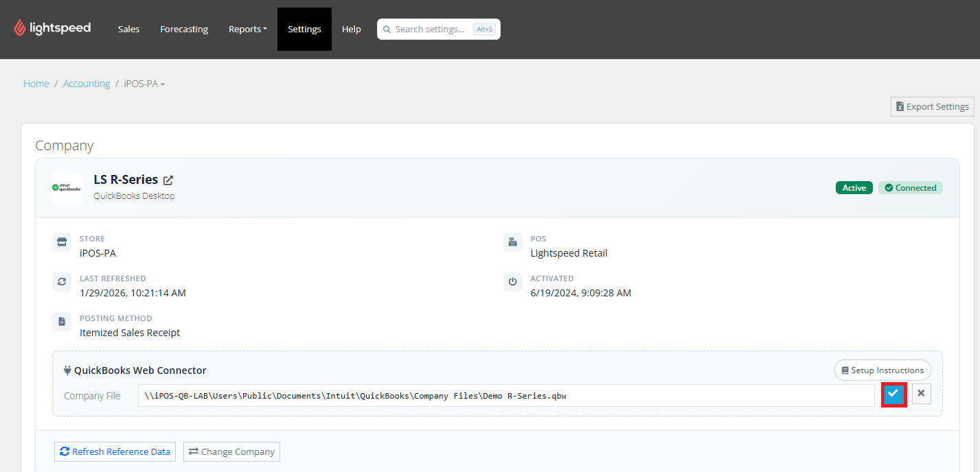Select '6/19/2024, 9:09:28 AM' timestamp
The height and width of the screenshot is (472, 980).
pos(581,293)
